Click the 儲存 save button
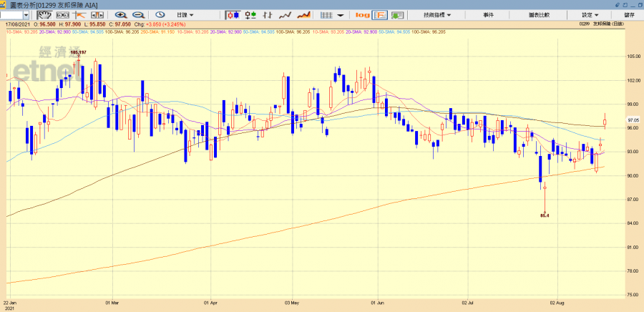This screenshot has height=312, width=644. pyautogui.click(x=629, y=14)
